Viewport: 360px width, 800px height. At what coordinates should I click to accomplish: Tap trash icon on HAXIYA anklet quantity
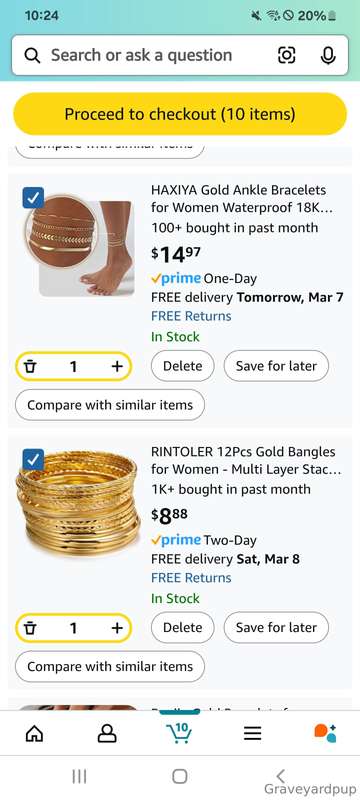[x=31, y=366]
